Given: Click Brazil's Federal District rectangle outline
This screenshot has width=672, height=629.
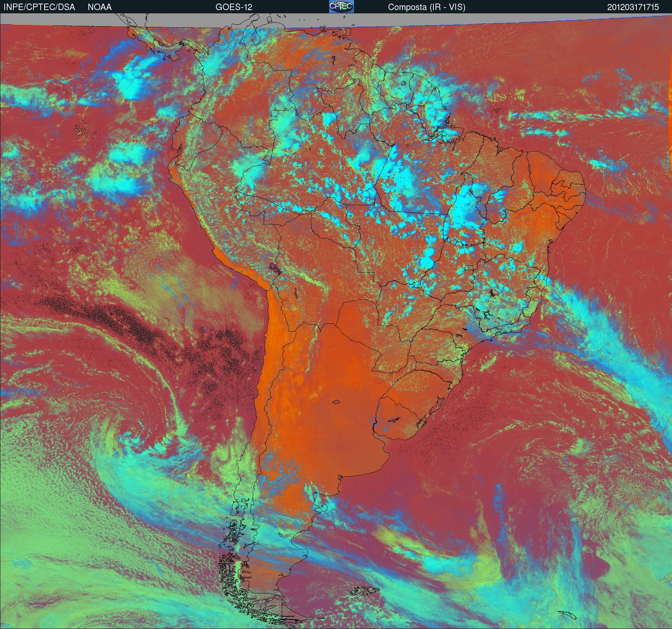Looking at the screenshot, I should 469,267.
